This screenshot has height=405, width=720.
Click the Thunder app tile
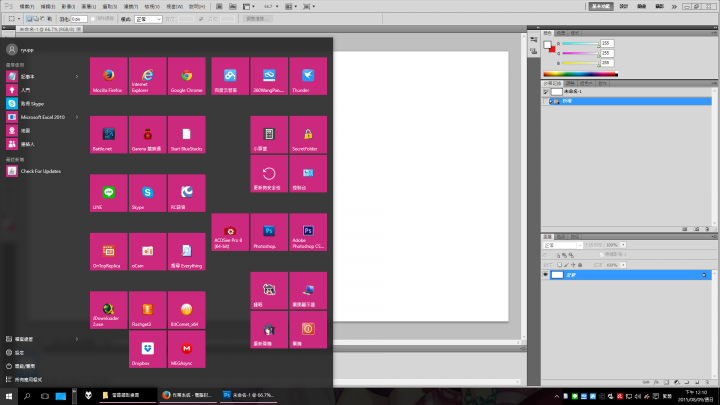coord(308,75)
